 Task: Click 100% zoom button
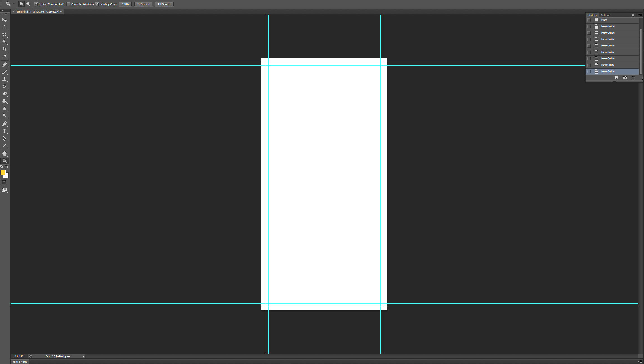[125, 4]
